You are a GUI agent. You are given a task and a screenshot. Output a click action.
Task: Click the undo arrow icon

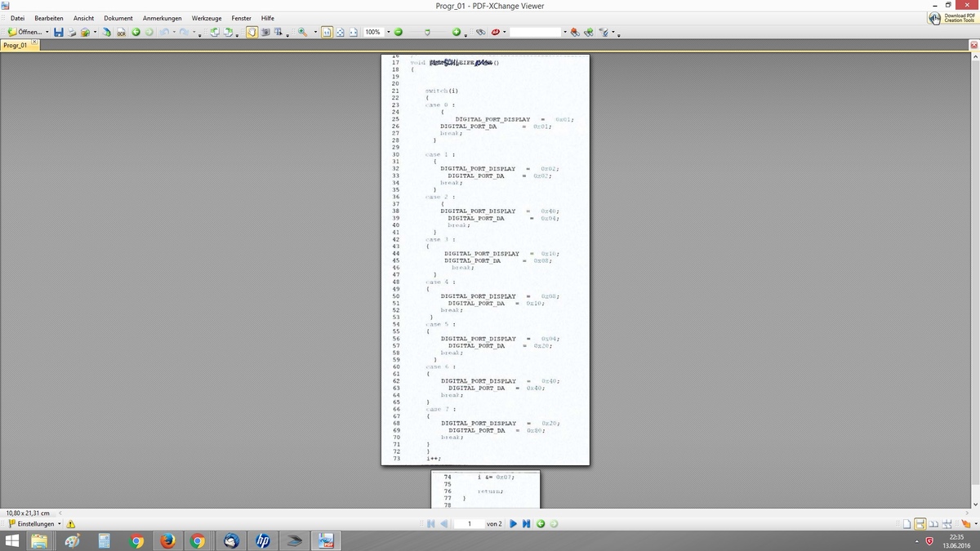tap(164, 32)
